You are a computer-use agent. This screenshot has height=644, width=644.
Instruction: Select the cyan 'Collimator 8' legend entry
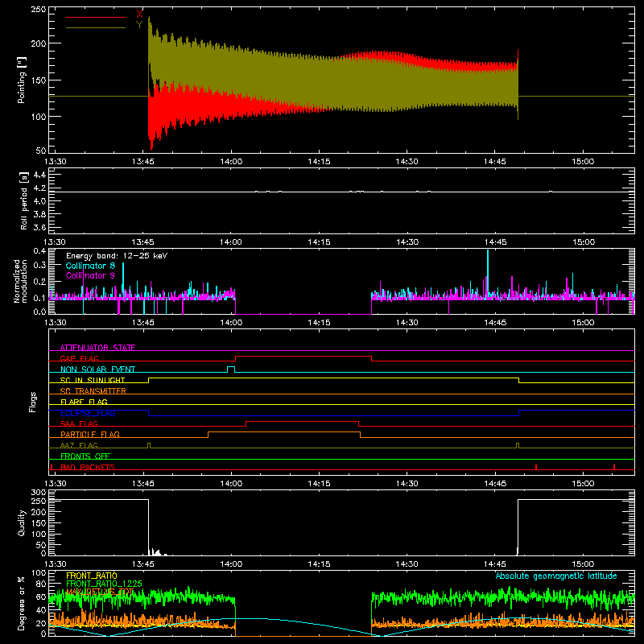[90, 266]
